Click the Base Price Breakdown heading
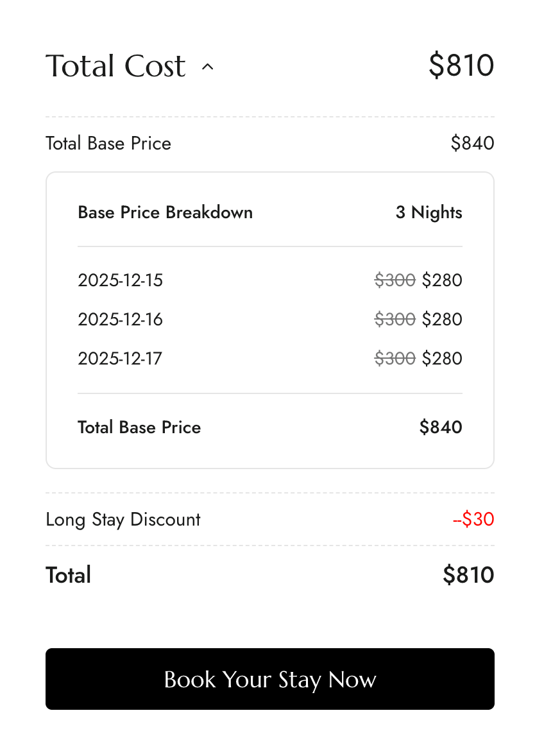This screenshot has height=756, width=544. [165, 212]
